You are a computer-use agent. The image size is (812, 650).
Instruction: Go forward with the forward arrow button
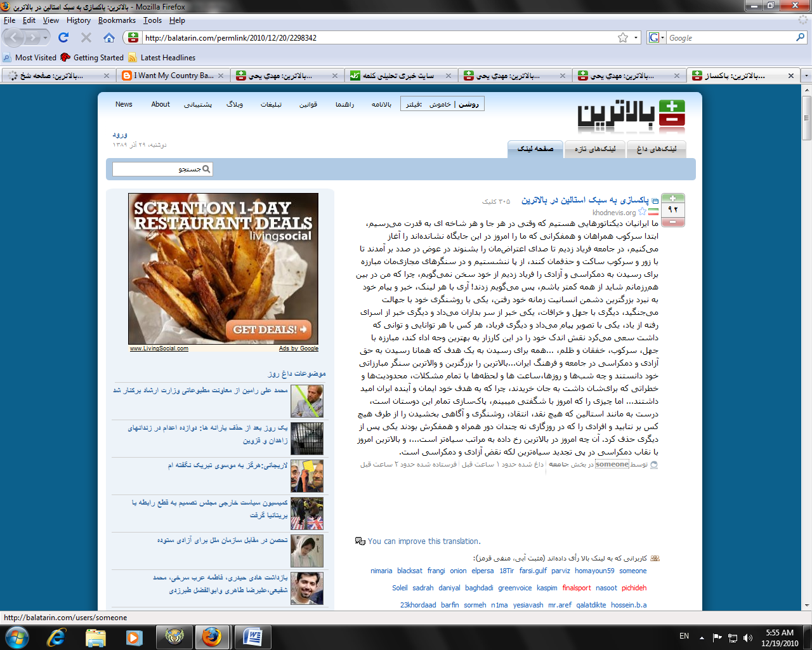pyautogui.click(x=32, y=38)
